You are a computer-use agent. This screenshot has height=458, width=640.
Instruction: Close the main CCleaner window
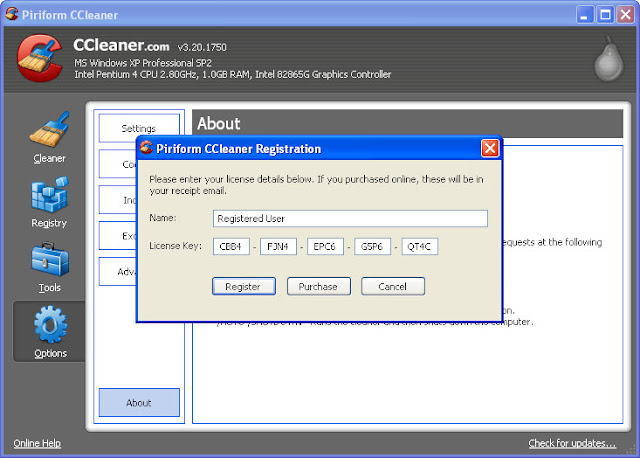click(625, 15)
